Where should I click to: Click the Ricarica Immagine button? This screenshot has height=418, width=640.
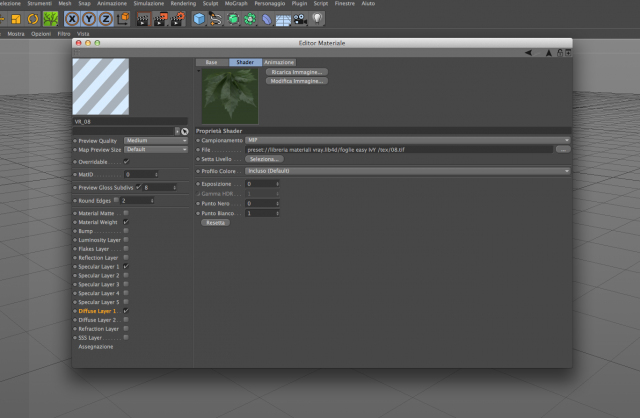pyautogui.click(x=297, y=72)
